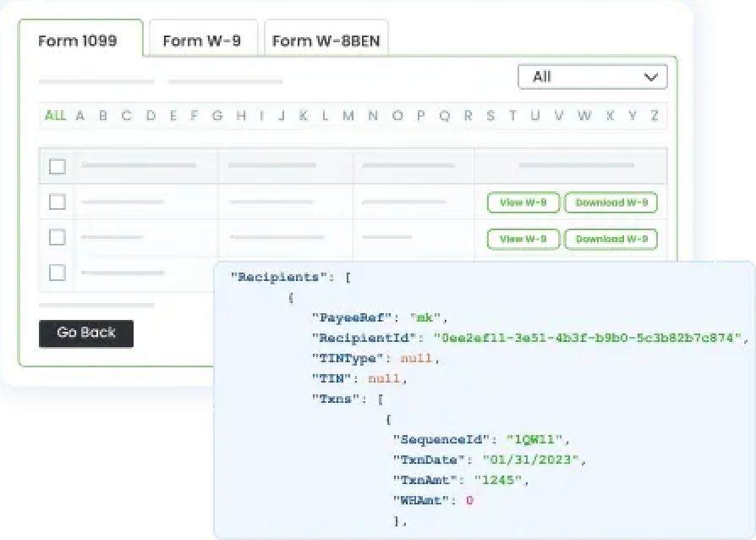The width and height of the screenshot is (756, 540).
Task: Open the Form W-9 tab
Action: pos(202,41)
